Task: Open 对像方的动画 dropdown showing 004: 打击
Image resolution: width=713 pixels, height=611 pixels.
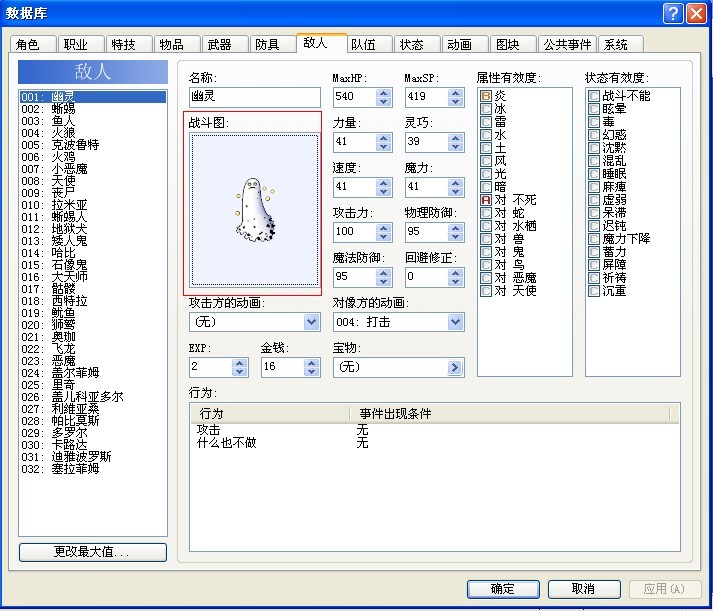Action: point(455,322)
